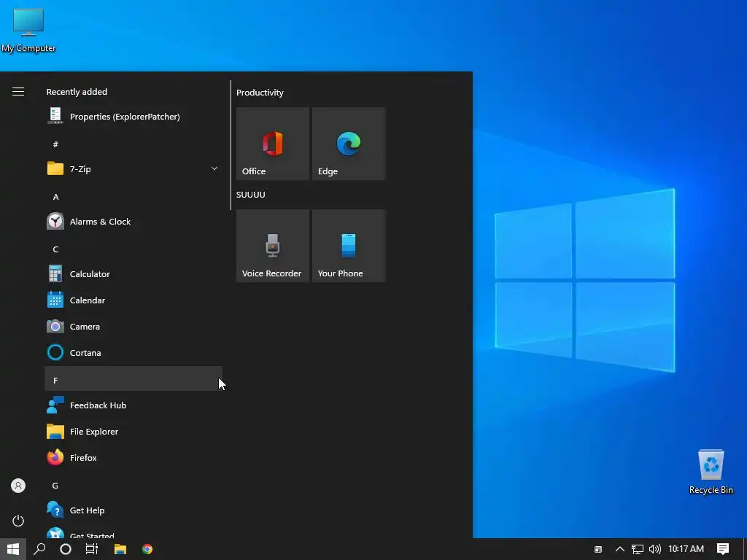Click the Productivity tile group title
The image size is (747, 560).
pos(260,93)
